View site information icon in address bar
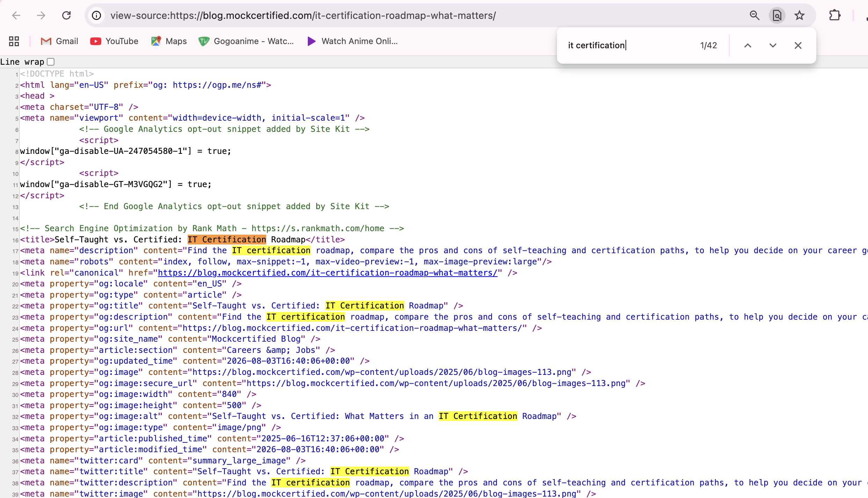 (x=96, y=15)
